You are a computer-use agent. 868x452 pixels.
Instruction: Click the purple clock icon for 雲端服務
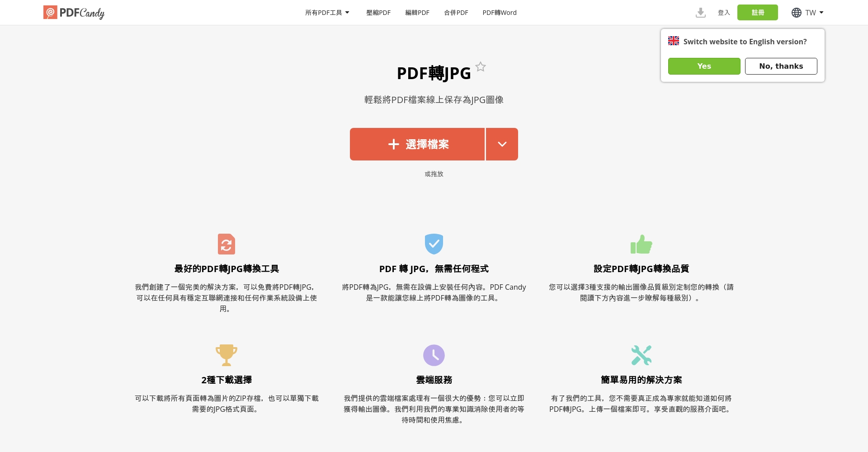click(434, 355)
